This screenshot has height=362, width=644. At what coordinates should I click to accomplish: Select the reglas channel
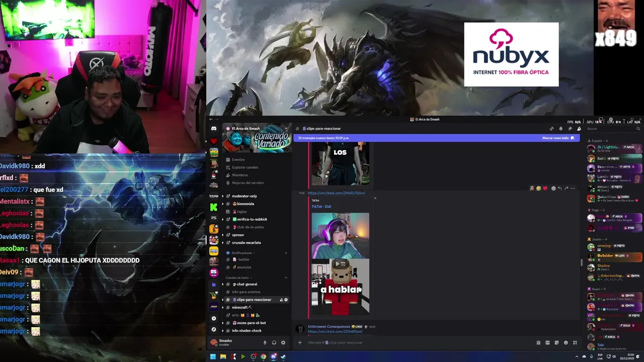257,212
